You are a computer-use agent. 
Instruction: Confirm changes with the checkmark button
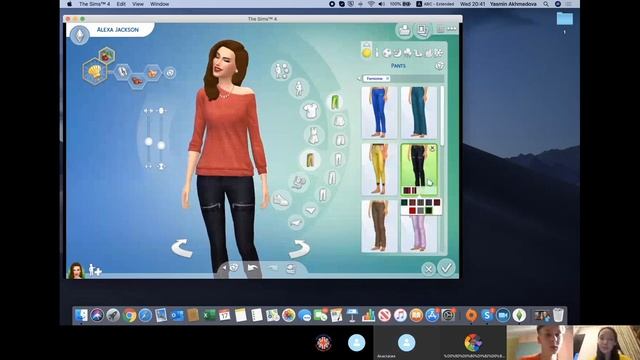pyautogui.click(x=446, y=268)
